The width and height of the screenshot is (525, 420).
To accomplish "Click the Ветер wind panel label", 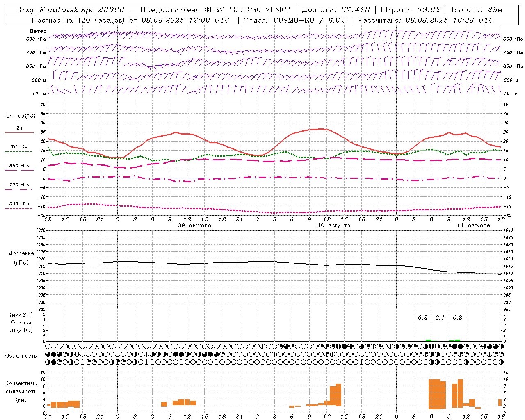I will pos(38,31).
